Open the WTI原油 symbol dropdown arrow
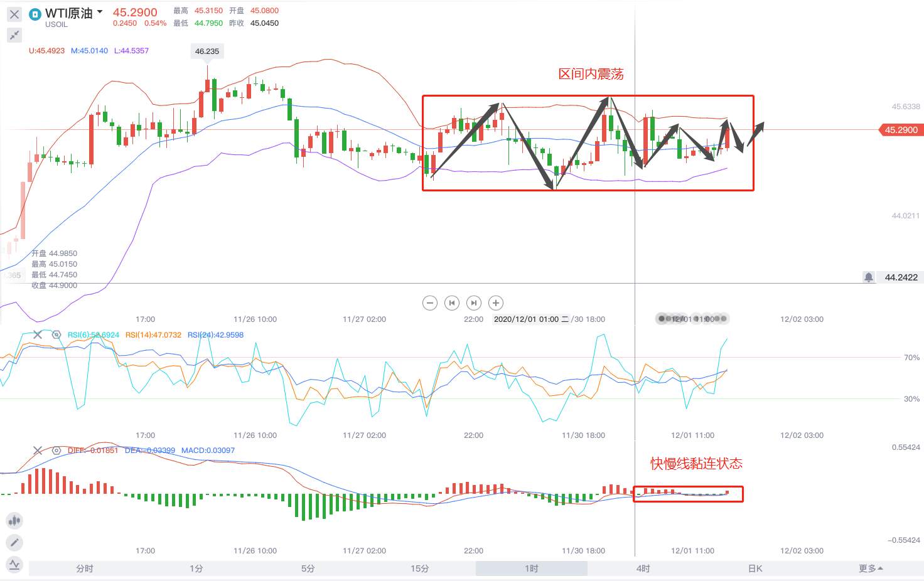The image size is (924, 581). click(100, 12)
